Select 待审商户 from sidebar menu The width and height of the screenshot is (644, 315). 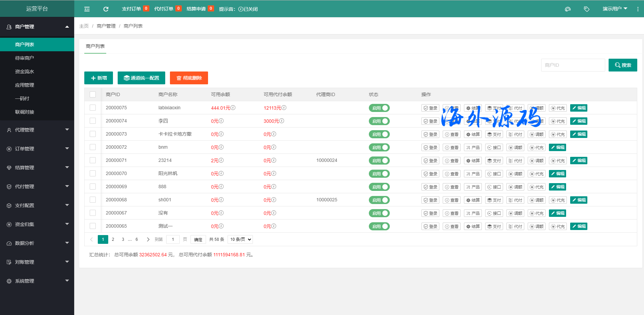tap(25, 58)
